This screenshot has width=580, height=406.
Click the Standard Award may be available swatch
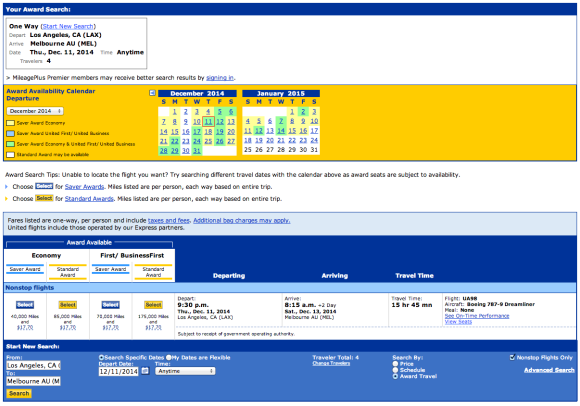[x=10, y=155]
